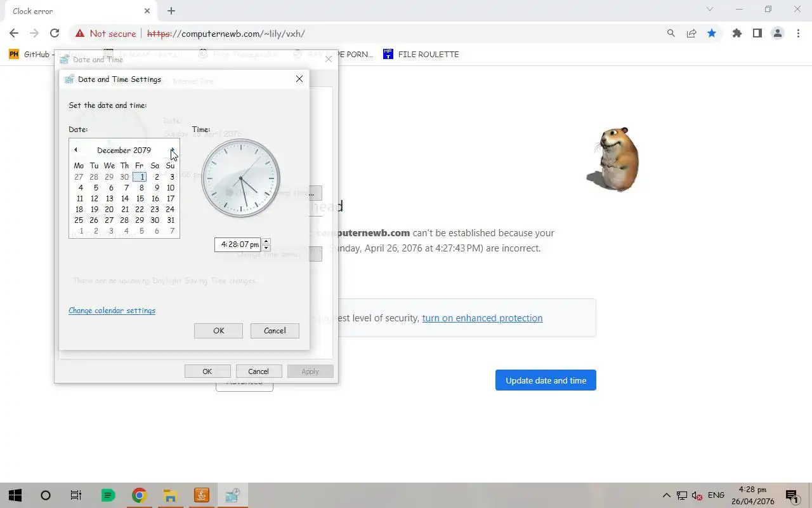Click OK in the Date and Time window
Viewport: 812px width, 508px height.
pyautogui.click(x=207, y=371)
